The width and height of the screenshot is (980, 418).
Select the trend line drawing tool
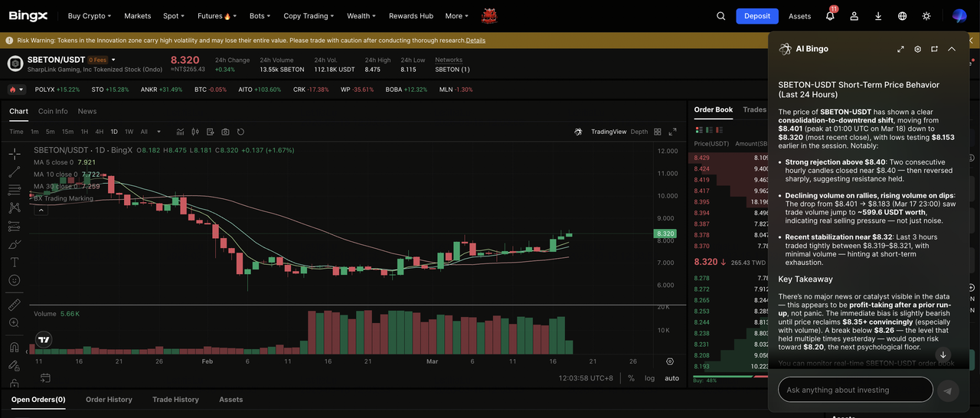pyautogui.click(x=15, y=172)
